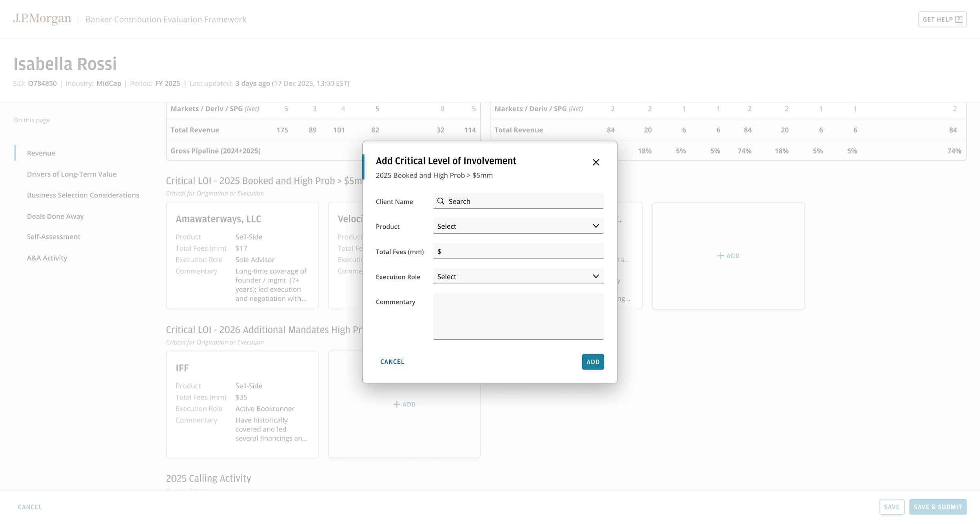
Task: Click the Isabella Rossi name heading
Action: 65,64
